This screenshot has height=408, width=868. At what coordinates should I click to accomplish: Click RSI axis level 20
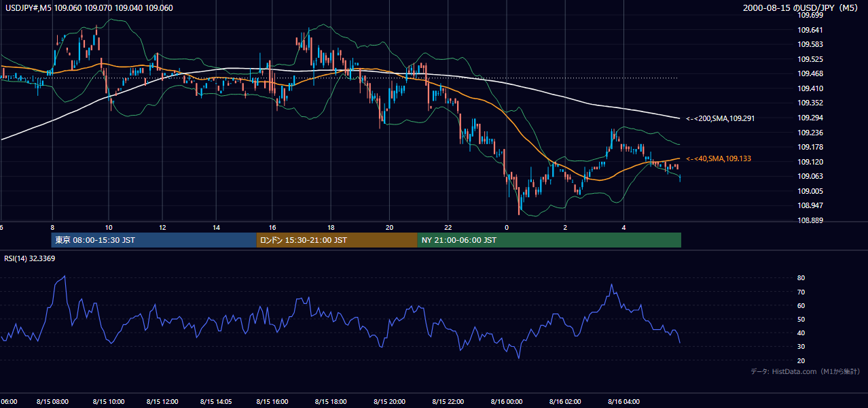pos(801,360)
